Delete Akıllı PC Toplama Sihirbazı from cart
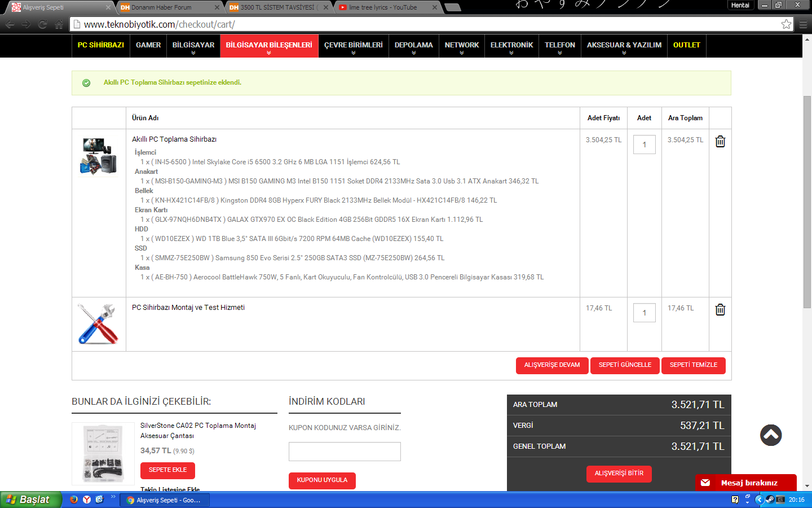This screenshot has height=508, width=812. click(x=720, y=141)
